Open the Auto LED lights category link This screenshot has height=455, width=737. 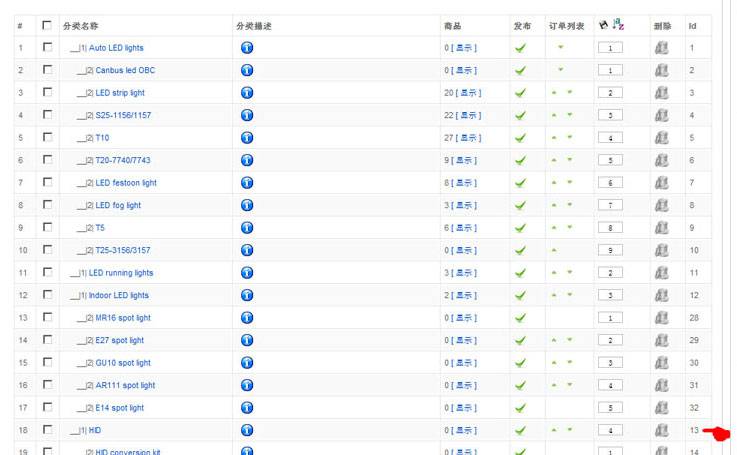click(x=116, y=48)
